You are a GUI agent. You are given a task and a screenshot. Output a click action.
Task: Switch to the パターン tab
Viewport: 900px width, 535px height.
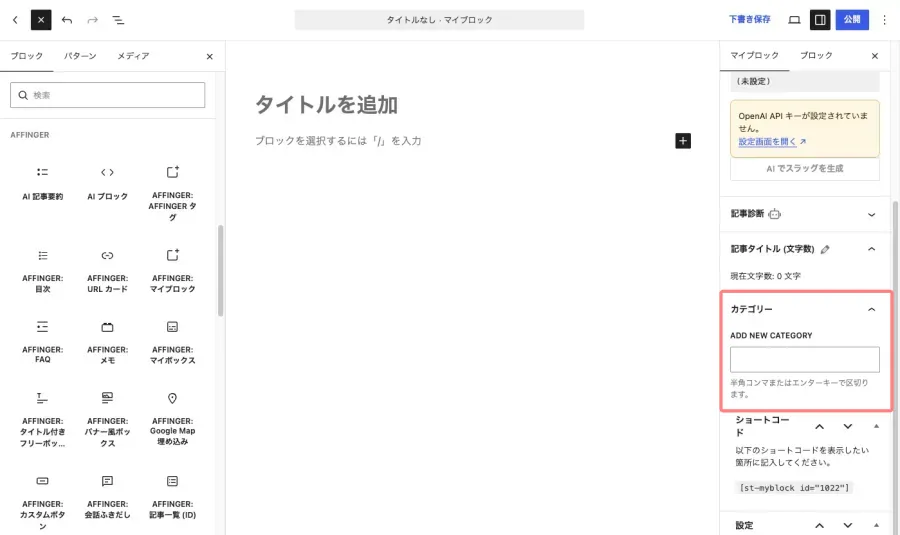click(80, 56)
